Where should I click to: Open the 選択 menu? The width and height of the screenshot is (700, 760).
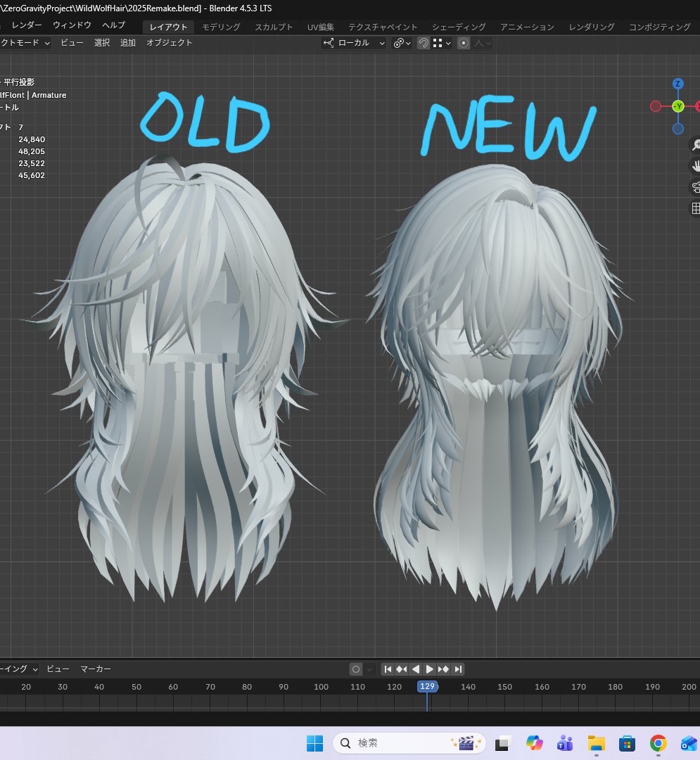coord(102,43)
